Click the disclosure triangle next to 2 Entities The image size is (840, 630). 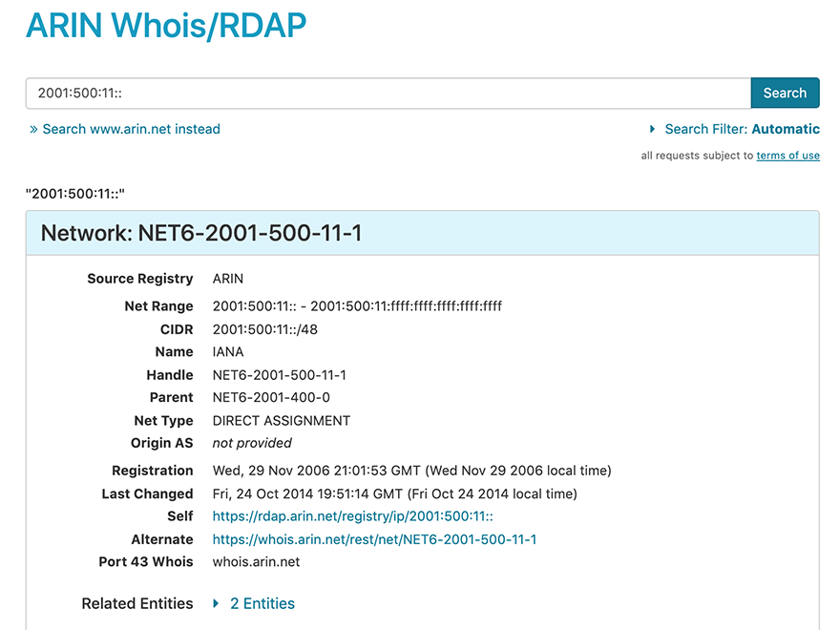coord(216,603)
